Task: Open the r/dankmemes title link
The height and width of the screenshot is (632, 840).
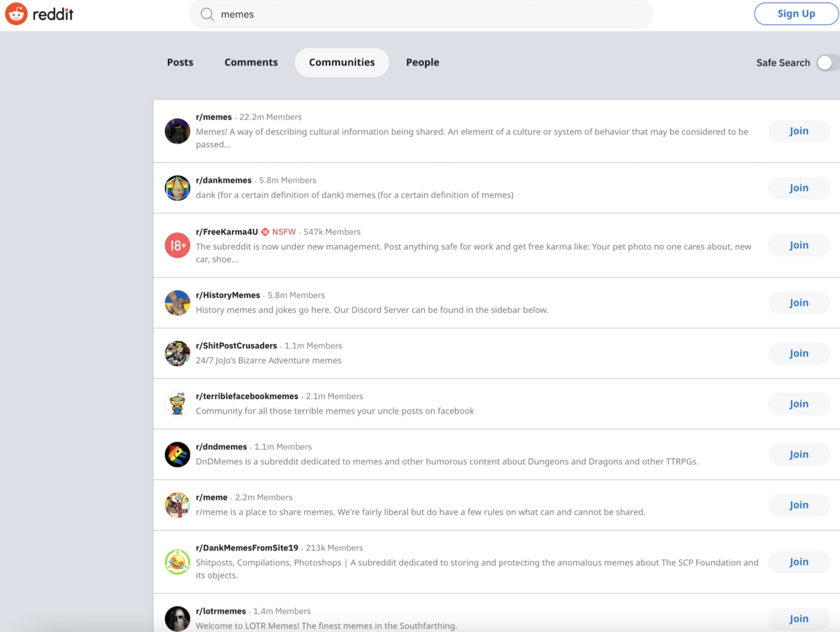Action: click(x=224, y=180)
